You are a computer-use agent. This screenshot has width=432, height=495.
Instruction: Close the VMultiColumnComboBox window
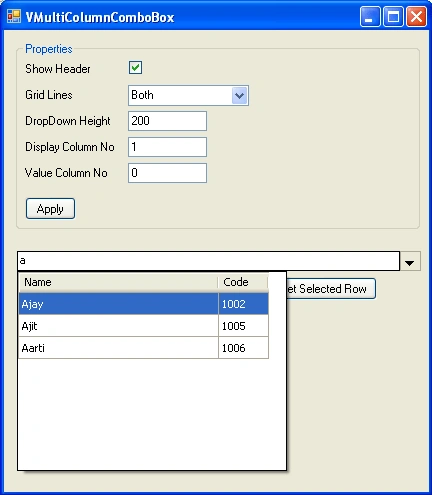coord(416,16)
